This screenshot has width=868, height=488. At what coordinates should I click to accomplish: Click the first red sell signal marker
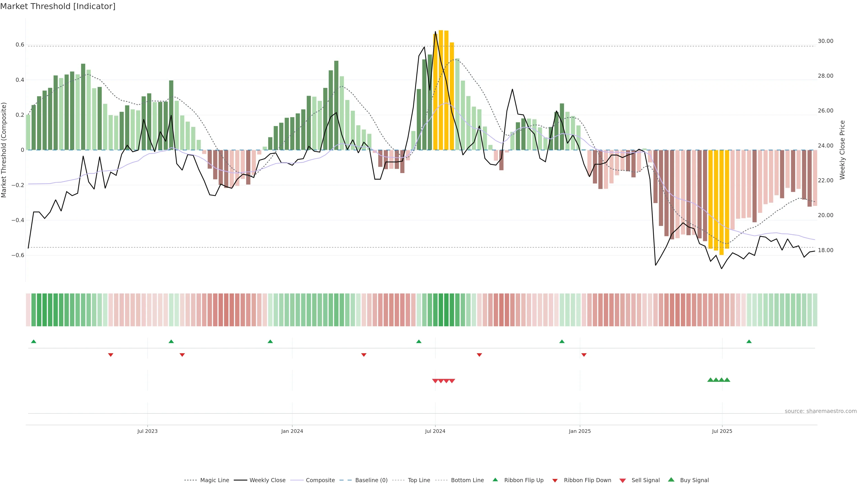pos(435,381)
